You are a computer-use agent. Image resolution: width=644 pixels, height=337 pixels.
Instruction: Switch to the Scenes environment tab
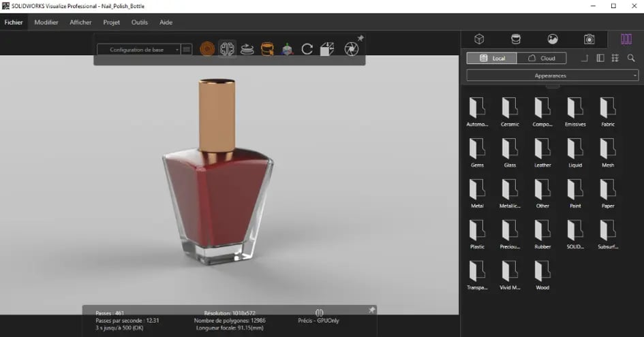[x=553, y=39]
